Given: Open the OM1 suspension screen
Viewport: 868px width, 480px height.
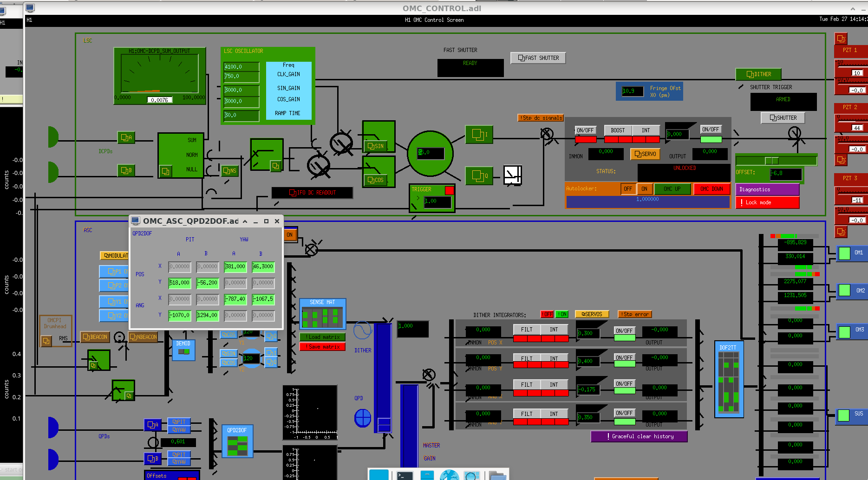Looking at the screenshot, I should click(x=851, y=253).
